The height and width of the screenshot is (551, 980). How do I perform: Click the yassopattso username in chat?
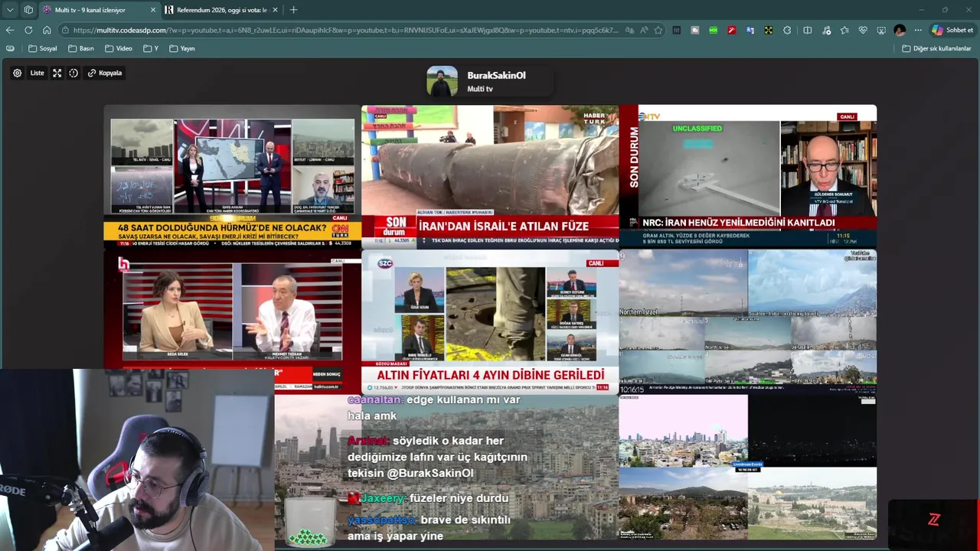[381, 520]
